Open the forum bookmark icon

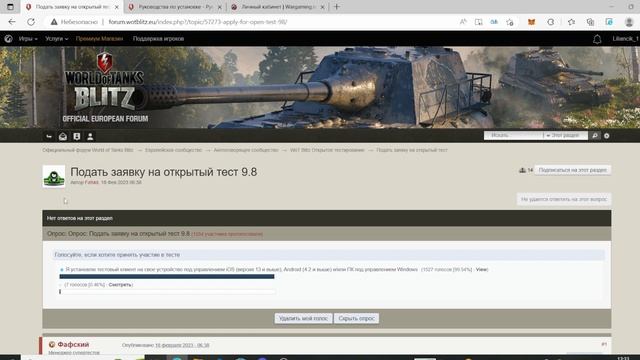(x=77, y=136)
